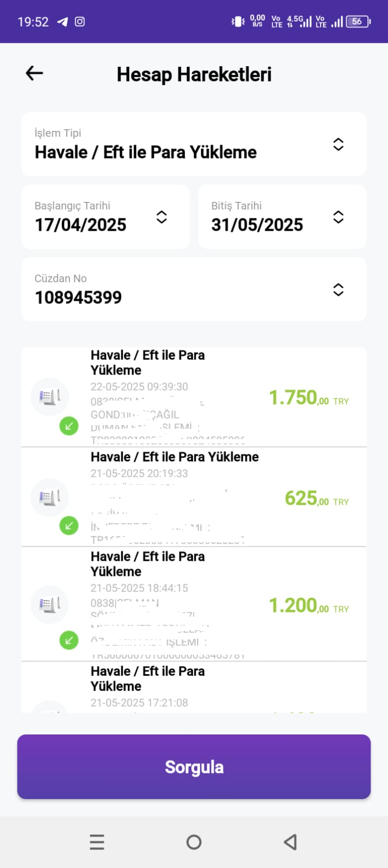Open the 21-05-2025 20:19:33 transaction entry

pyautogui.click(x=194, y=497)
